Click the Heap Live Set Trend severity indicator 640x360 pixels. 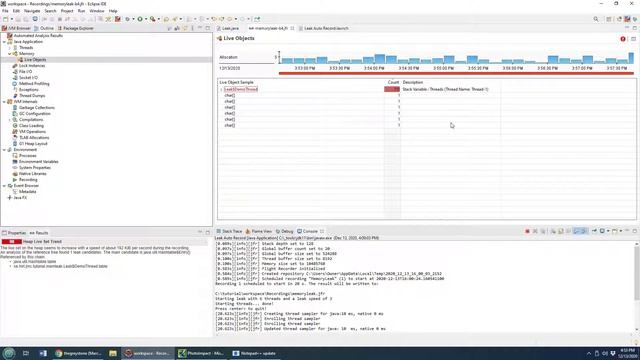(11, 242)
